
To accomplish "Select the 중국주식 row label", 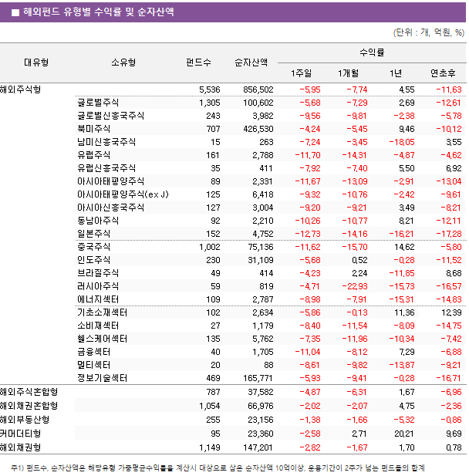I will click(93, 247).
